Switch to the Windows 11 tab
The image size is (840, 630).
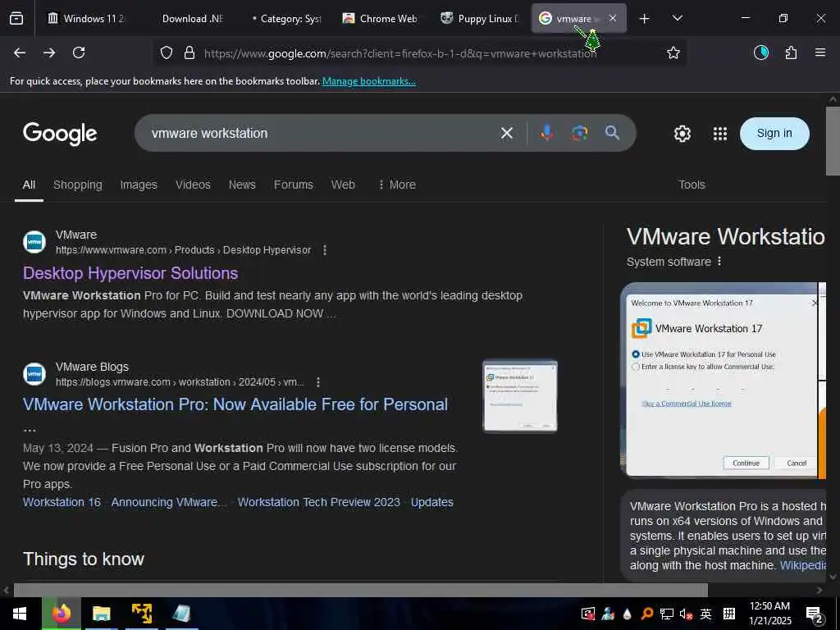(x=85, y=19)
